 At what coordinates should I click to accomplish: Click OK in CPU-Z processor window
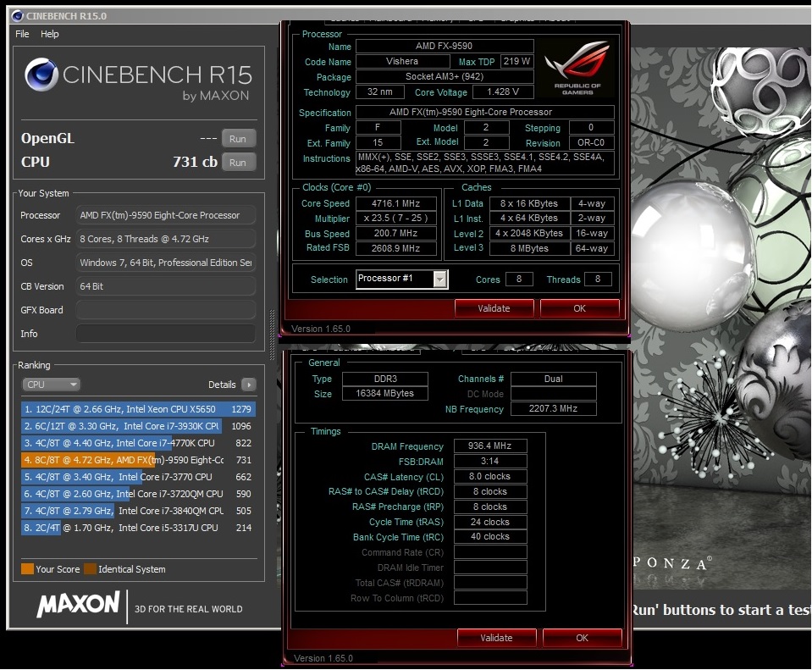(579, 308)
